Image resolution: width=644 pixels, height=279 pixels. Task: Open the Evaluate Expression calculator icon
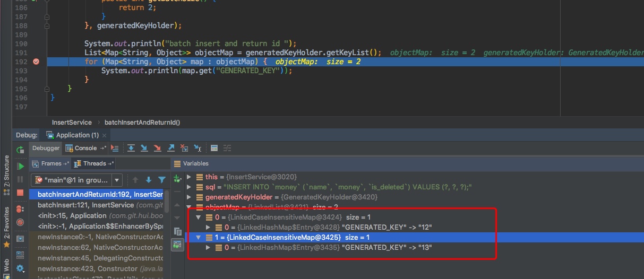click(214, 149)
